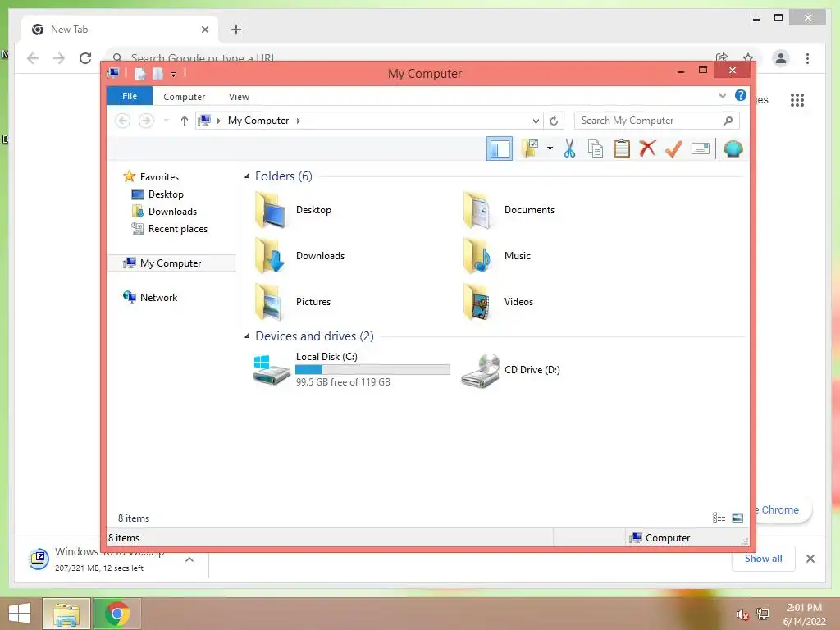The width and height of the screenshot is (840, 630).
Task: Open the Google apps grid
Action: [797, 99]
